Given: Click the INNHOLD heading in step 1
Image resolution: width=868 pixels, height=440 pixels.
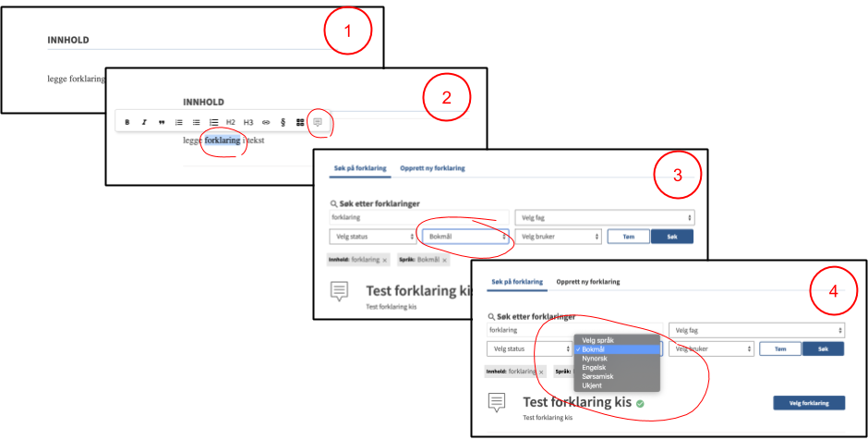Looking at the screenshot, I should [x=68, y=41].
